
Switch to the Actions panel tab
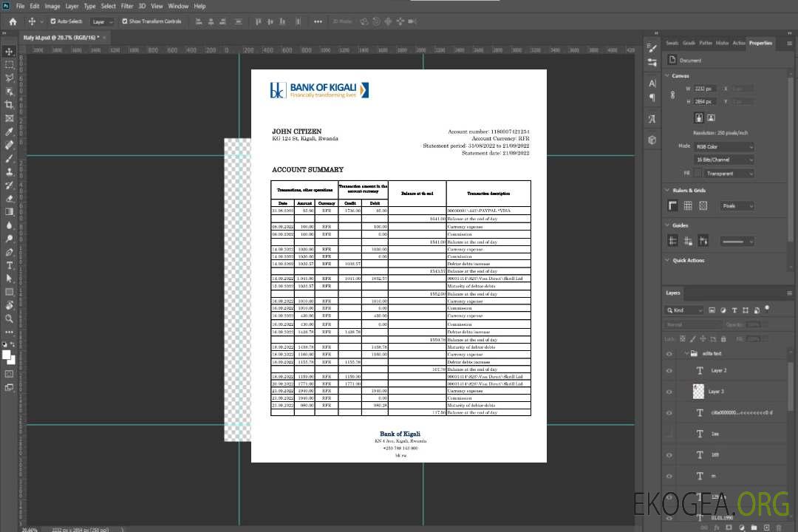[738, 43]
